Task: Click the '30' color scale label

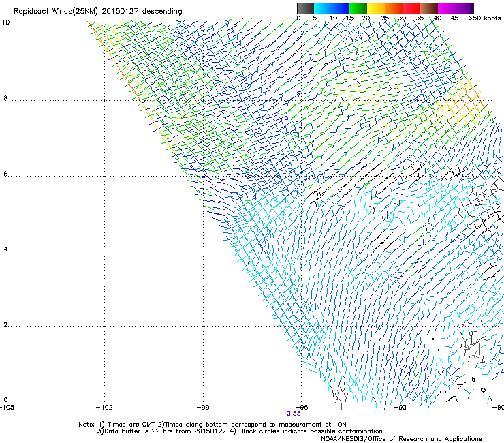Action: (x=402, y=18)
